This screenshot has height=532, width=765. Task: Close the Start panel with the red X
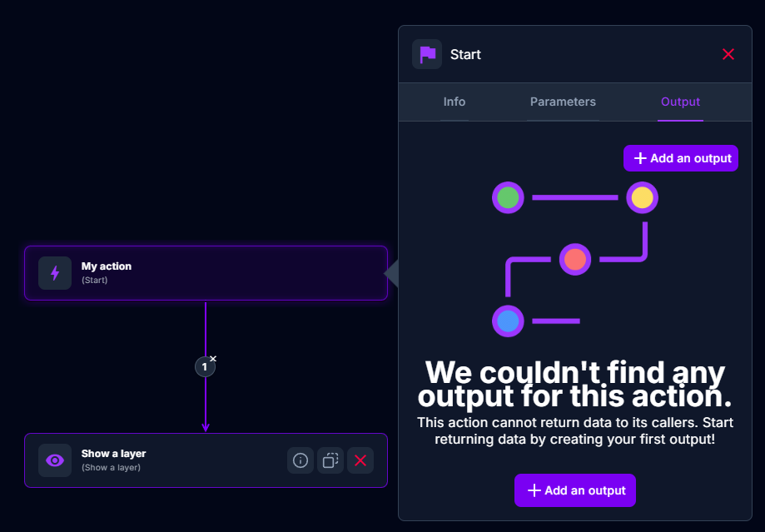pyautogui.click(x=728, y=53)
